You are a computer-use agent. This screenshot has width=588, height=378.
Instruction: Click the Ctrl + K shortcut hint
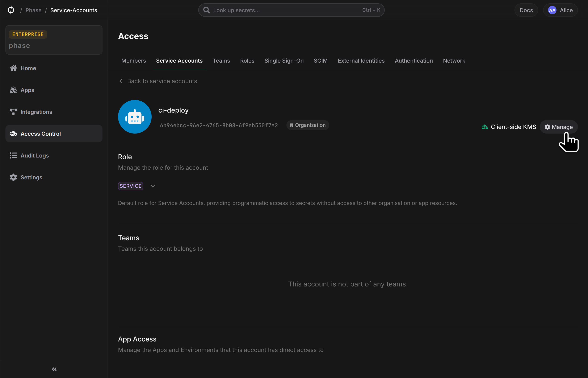371,10
